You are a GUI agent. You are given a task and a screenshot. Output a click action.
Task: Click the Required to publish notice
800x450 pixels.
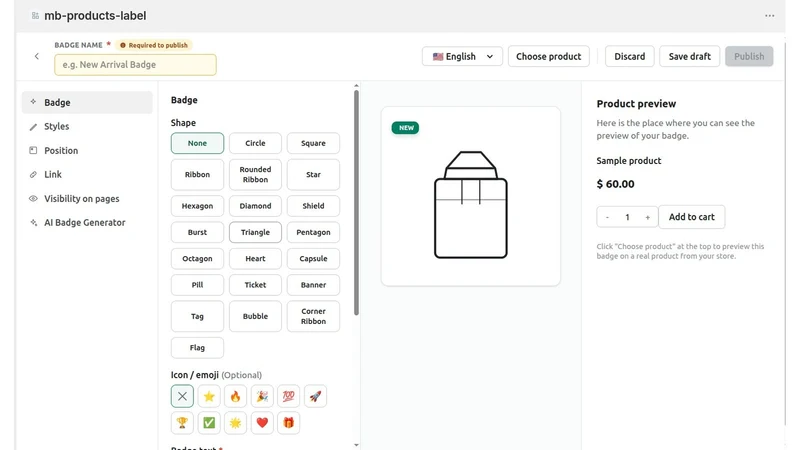(154, 45)
